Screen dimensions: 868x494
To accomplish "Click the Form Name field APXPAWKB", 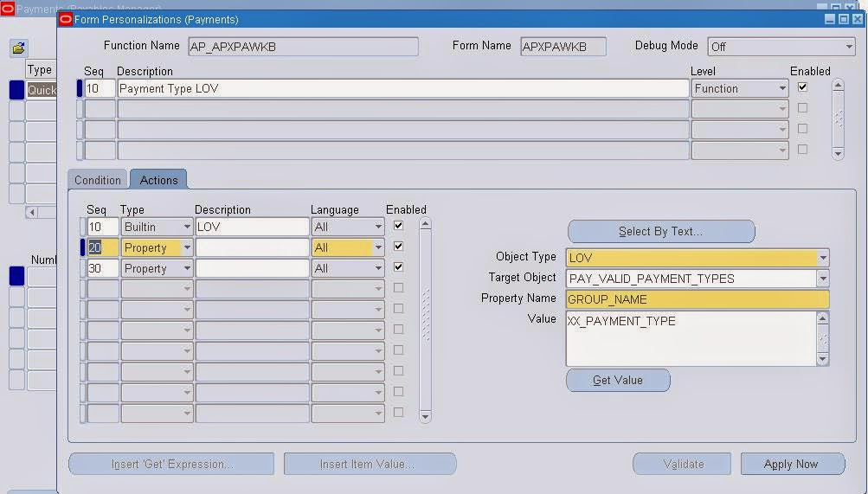I will (563, 47).
